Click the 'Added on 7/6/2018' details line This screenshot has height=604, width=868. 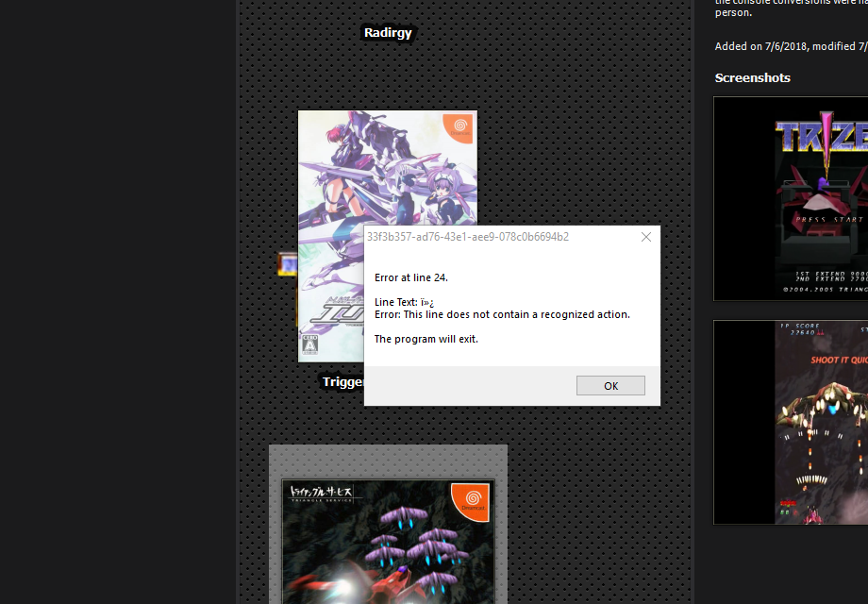(791, 46)
